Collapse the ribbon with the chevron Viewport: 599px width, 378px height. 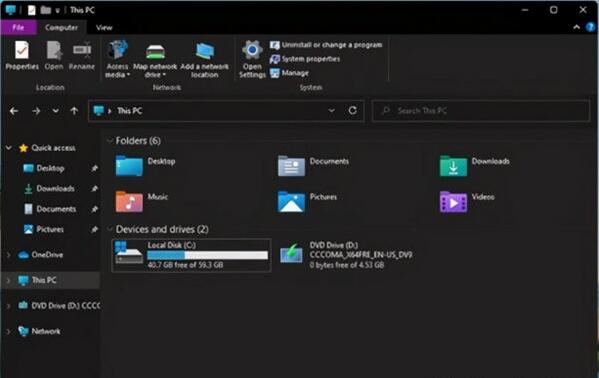pyautogui.click(x=576, y=27)
